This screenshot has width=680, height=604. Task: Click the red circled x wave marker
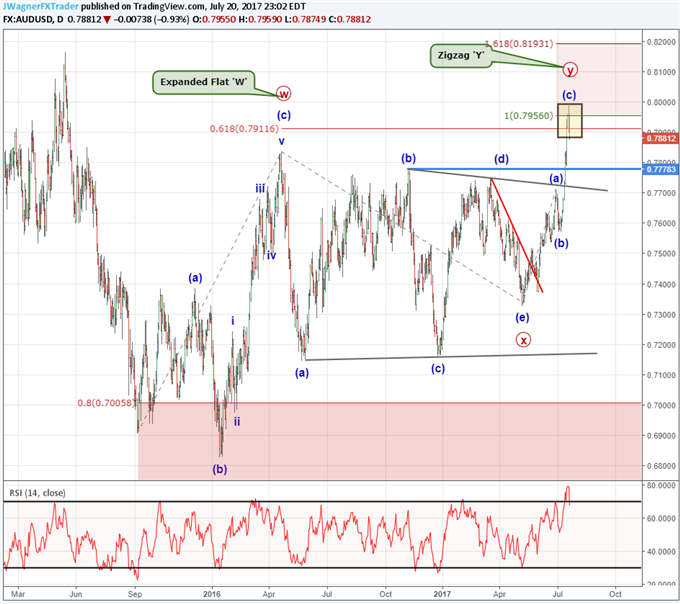tap(523, 340)
